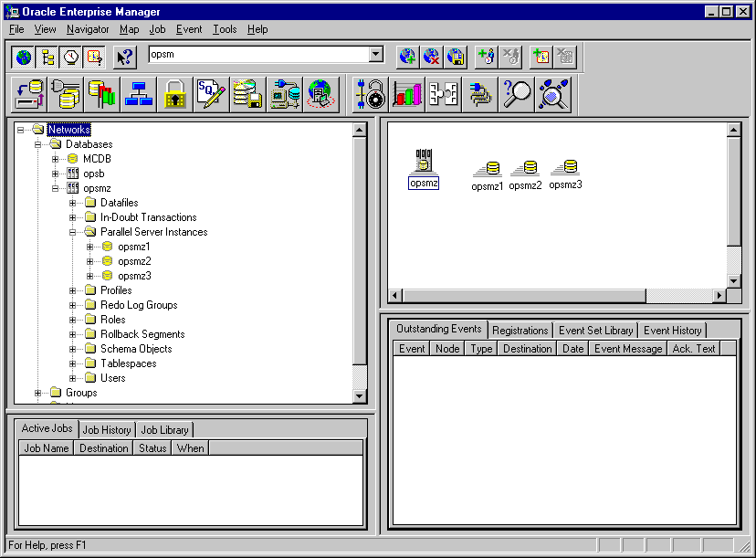Click the Delete Map globe-X icon

click(431, 57)
